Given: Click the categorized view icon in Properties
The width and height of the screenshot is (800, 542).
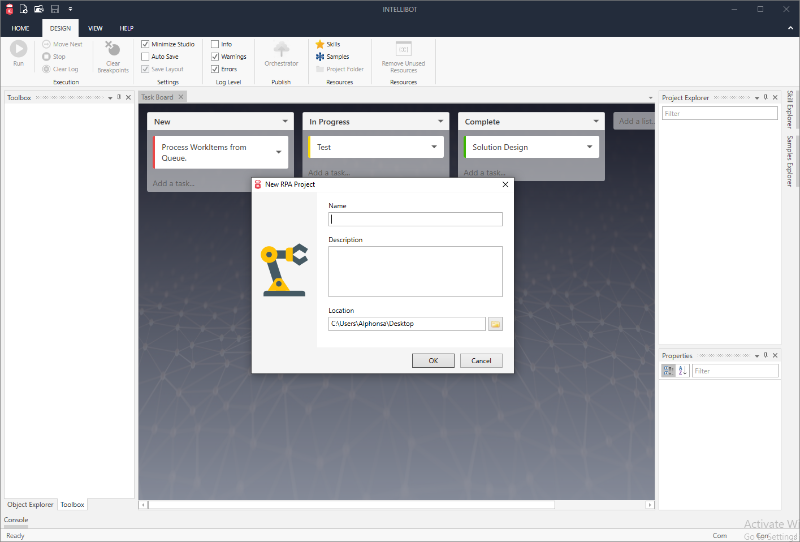Looking at the screenshot, I should [x=668, y=371].
